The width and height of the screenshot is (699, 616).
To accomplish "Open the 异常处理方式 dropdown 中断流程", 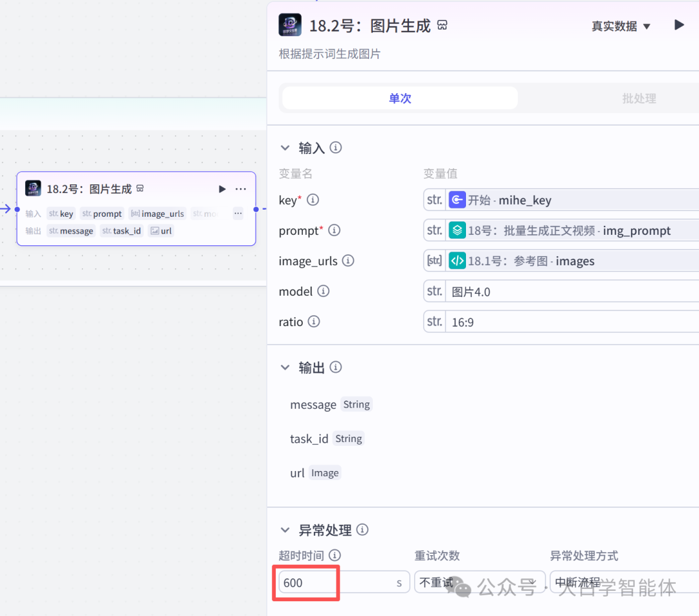I will 624,582.
